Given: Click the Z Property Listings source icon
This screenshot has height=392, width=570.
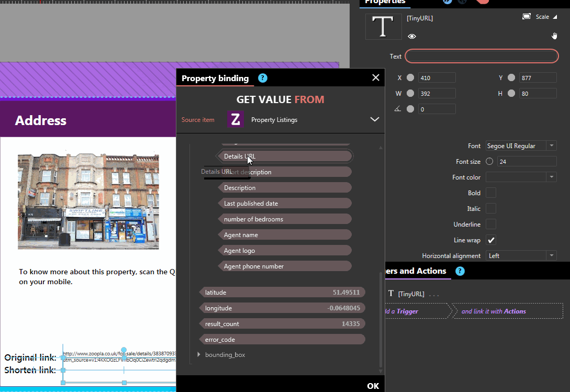Looking at the screenshot, I should [x=236, y=119].
